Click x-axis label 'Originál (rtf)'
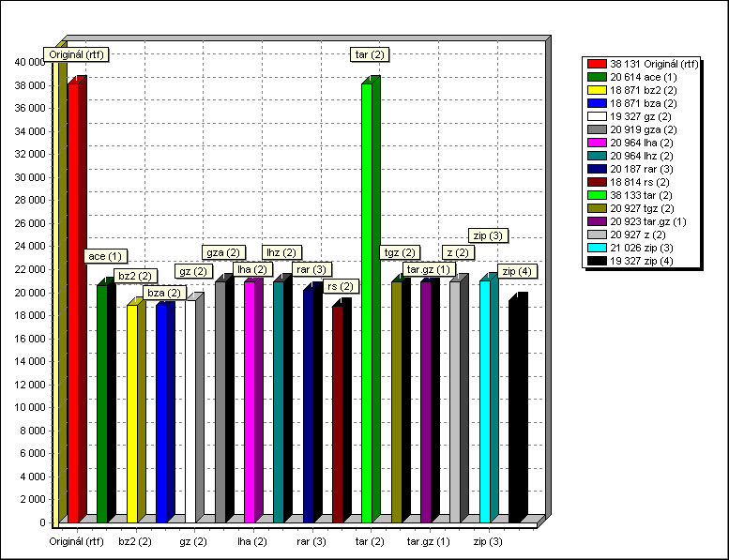Viewport: 729px width, 560px height. pos(76,542)
